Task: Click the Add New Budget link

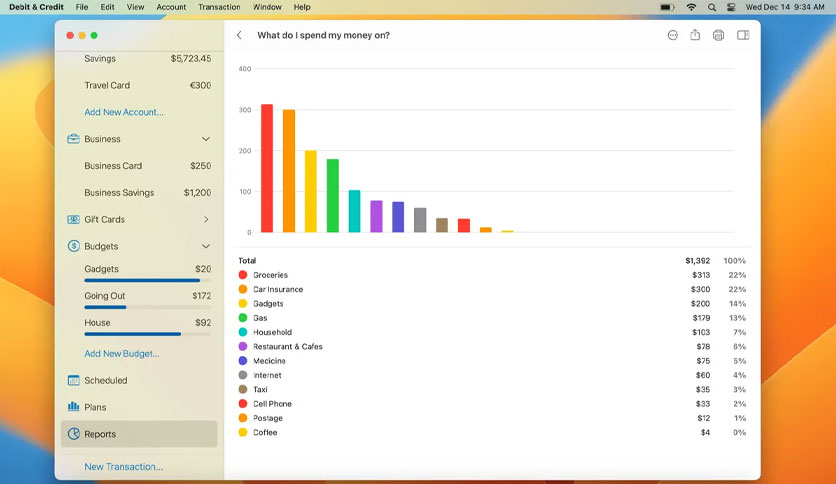Action: tap(122, 353)
